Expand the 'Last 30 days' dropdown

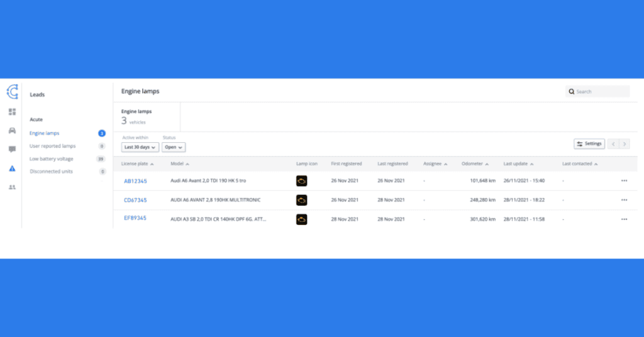pyautogui.click(x=139, y=147)
